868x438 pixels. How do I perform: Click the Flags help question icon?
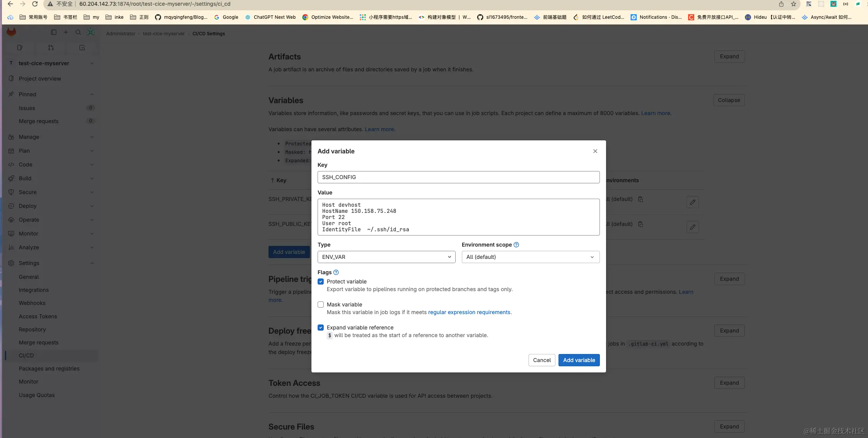pos(336,272)
